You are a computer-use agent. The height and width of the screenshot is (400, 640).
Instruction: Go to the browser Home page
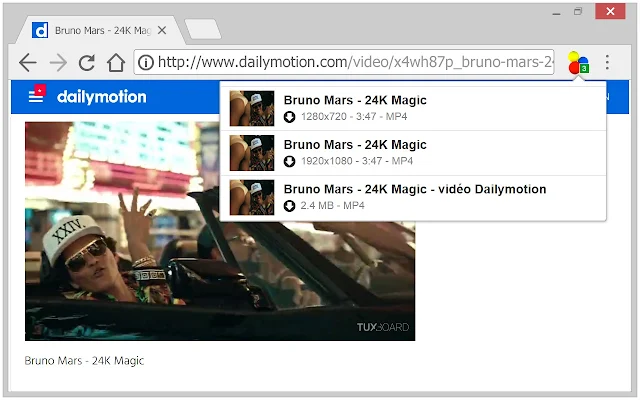point(116,62)
